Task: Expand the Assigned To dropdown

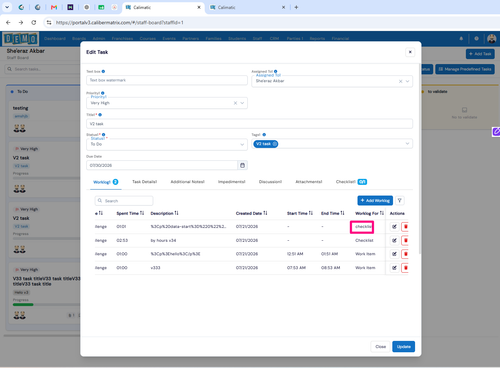Action: pos(407,81)
